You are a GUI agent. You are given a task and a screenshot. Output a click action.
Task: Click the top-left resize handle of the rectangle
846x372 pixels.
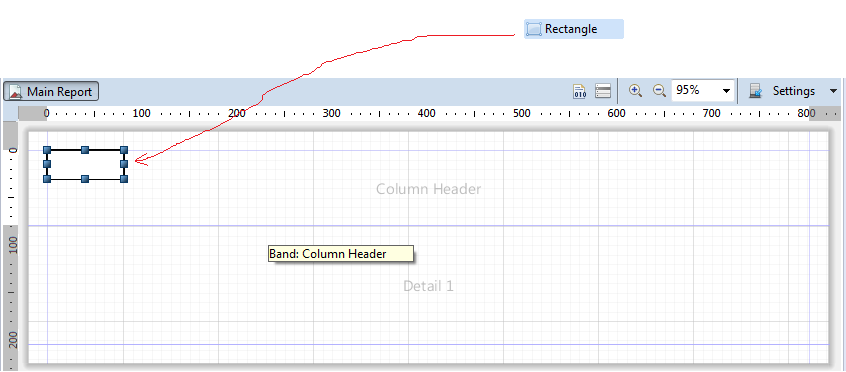[47, 150]
